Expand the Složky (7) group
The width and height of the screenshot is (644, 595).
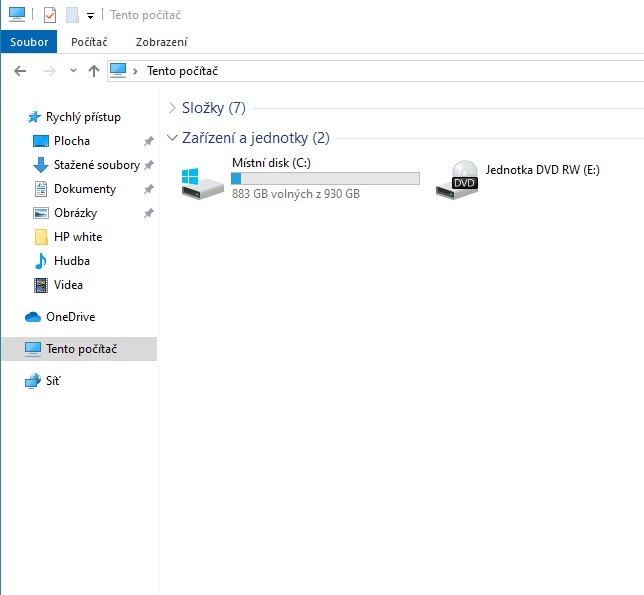pos(172,108)
